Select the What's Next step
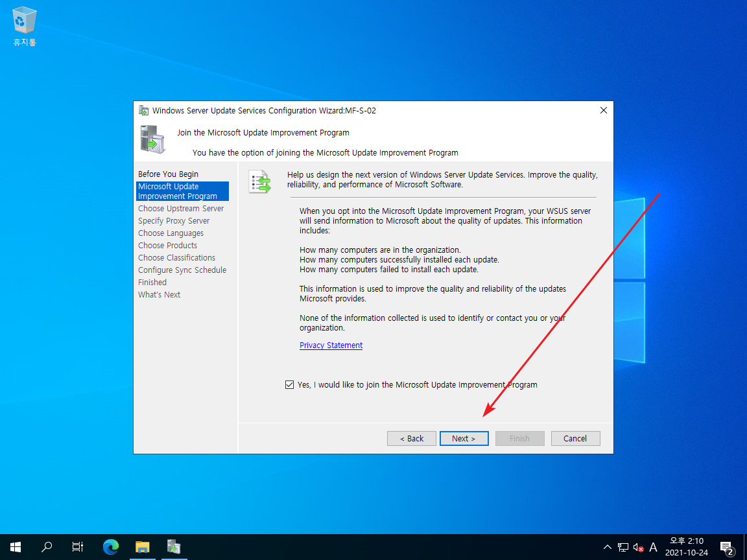Image resolution: width=747 pixels, height=560 pixels. pyautogui.click(x=159, y=295)
